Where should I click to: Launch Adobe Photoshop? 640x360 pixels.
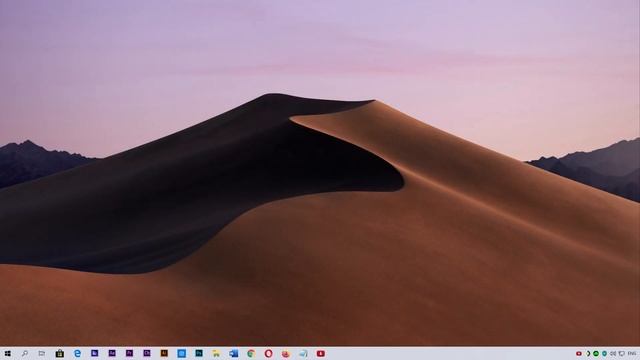click(199, 353)
